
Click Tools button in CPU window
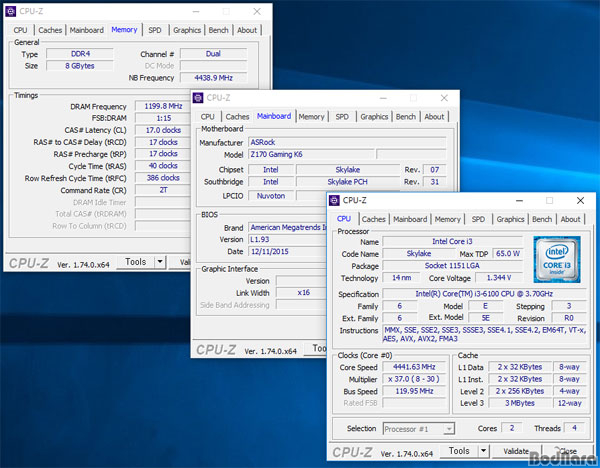pyautogui.click(x=459, y=451)
